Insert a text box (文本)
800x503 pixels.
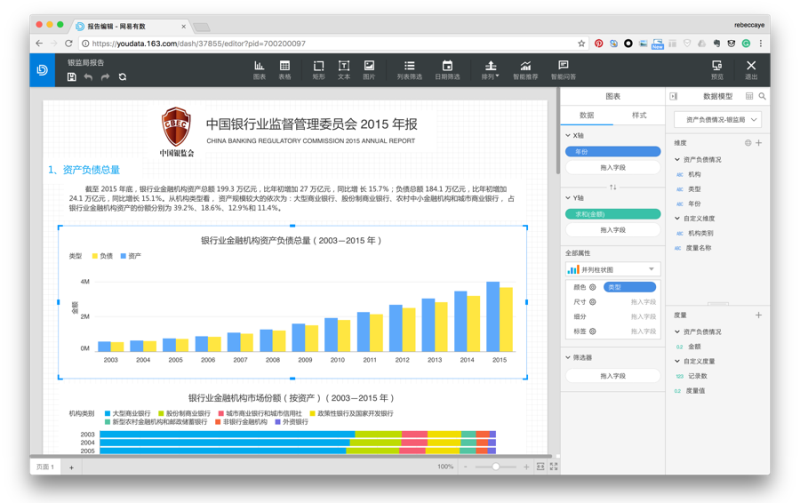(x=344, y=70)
